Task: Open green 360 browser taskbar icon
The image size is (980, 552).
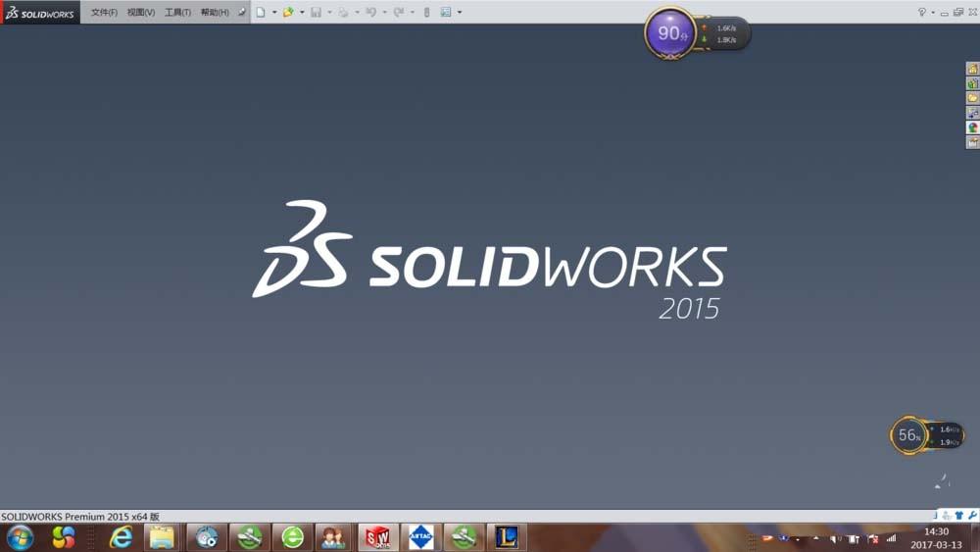Action: [292, 537]
